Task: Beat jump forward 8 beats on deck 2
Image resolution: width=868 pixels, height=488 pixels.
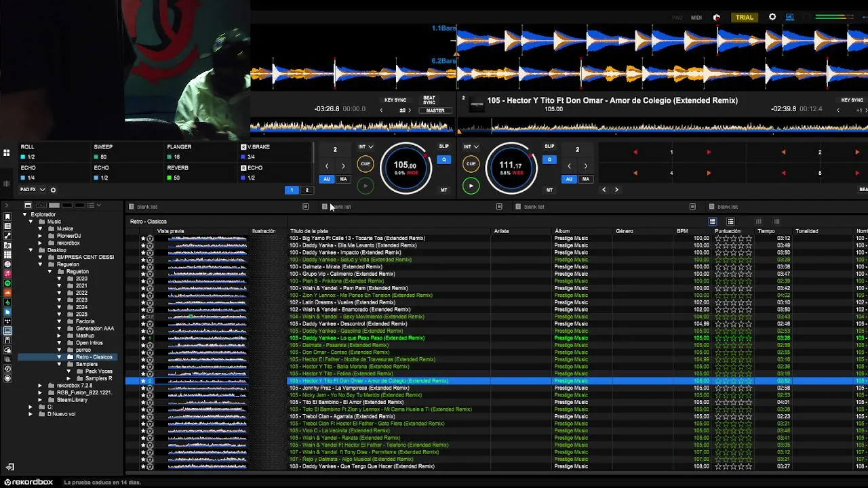Action: pyautogui.click(x=856, y=173)
